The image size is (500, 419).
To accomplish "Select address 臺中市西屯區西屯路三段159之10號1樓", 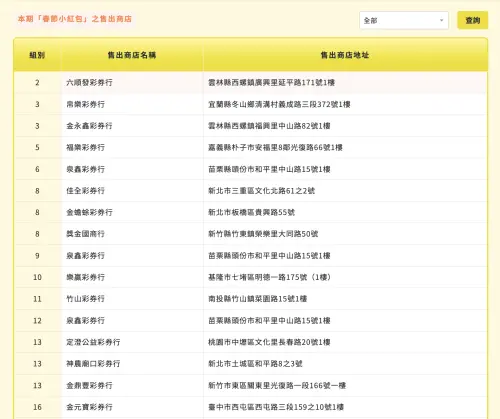I will tap(276, 407).
